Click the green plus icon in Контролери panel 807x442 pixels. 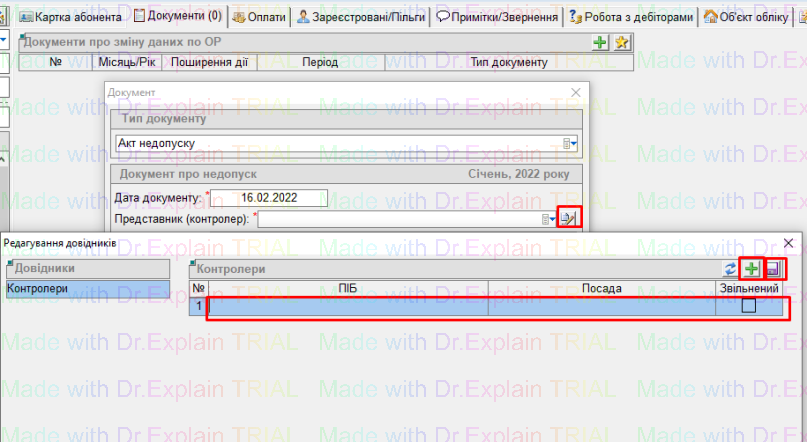coord(751,269)
